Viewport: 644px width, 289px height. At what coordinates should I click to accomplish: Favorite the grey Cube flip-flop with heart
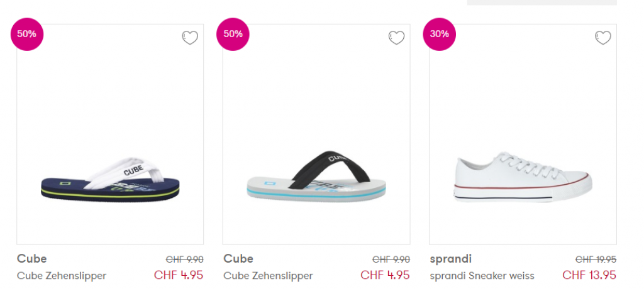click(x=396, y=38)
